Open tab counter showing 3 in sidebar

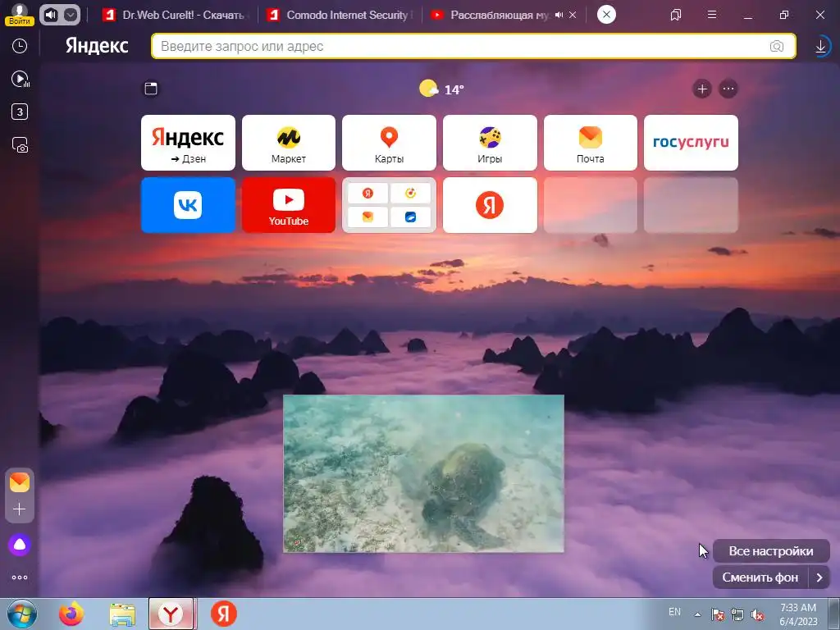[20, 112]
